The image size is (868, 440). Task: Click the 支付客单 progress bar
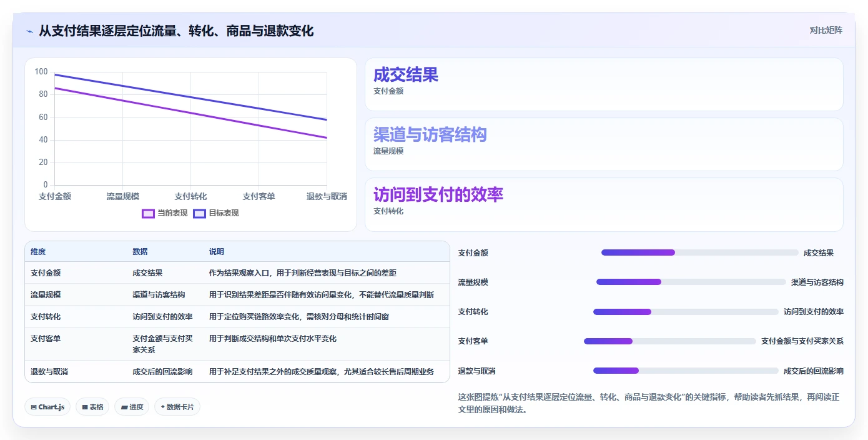[670, 341]
